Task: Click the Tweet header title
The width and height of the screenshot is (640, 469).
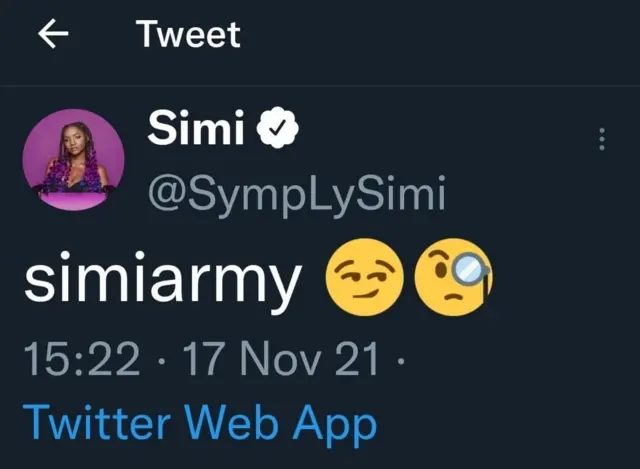Action: click(189, 35)
